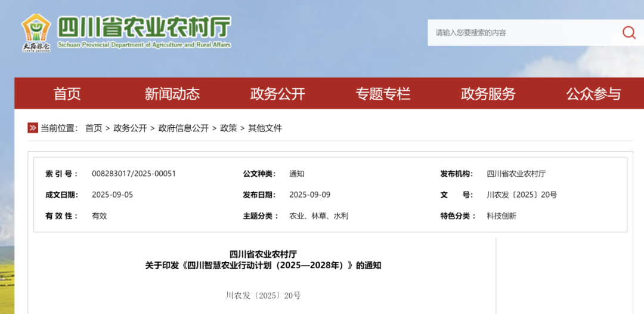
Task: Click the document number 川农发〔2025〕20号 in table
Action: click(x=521, y=195)
